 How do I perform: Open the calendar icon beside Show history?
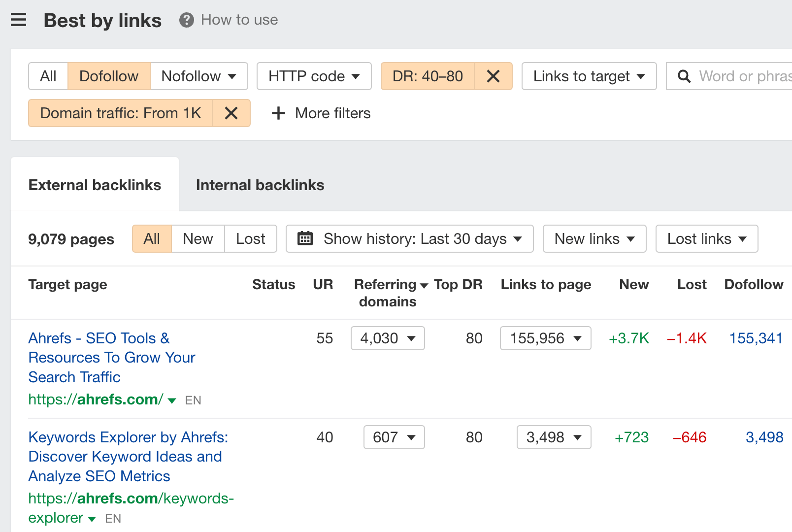pyautogui.click(x=305, y=238)
